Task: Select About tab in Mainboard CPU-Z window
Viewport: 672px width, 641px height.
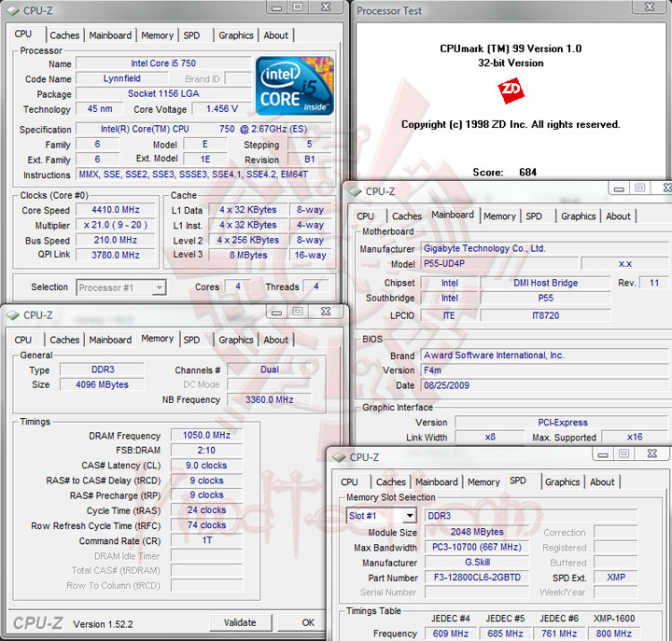Action: [618, 216]
